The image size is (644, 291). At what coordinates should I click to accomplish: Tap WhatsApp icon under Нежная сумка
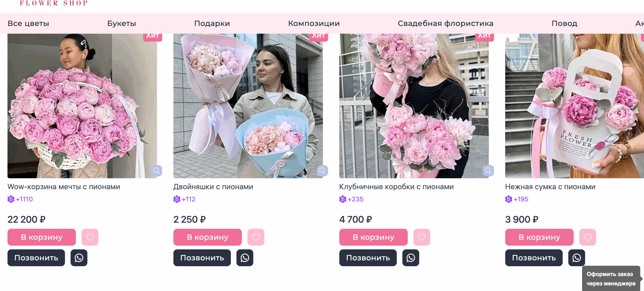577,258
